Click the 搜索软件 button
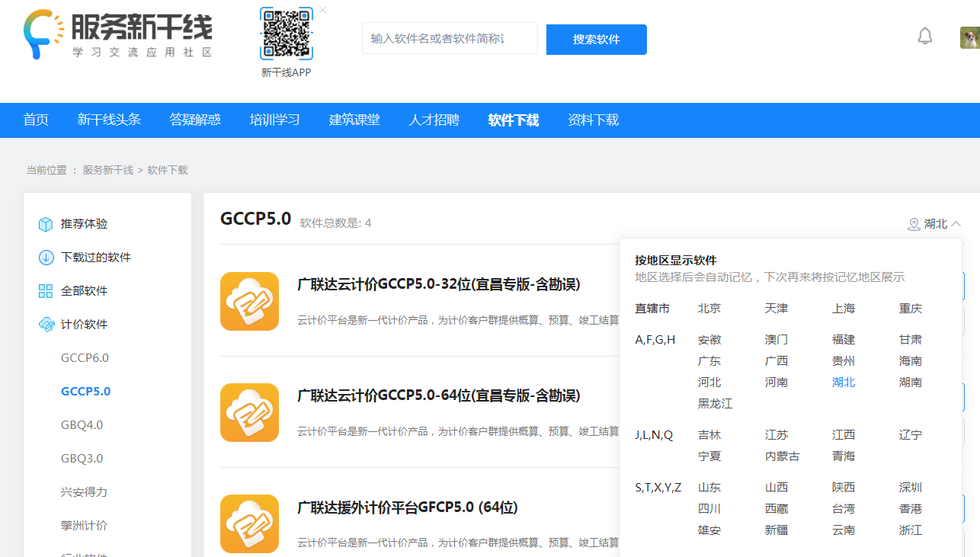 point(597,40)
